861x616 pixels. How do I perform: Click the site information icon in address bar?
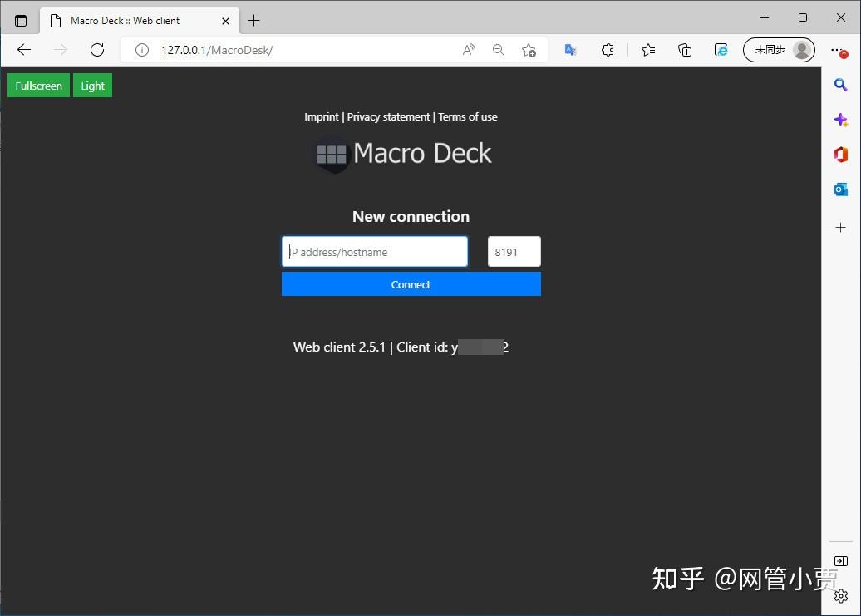141,50
